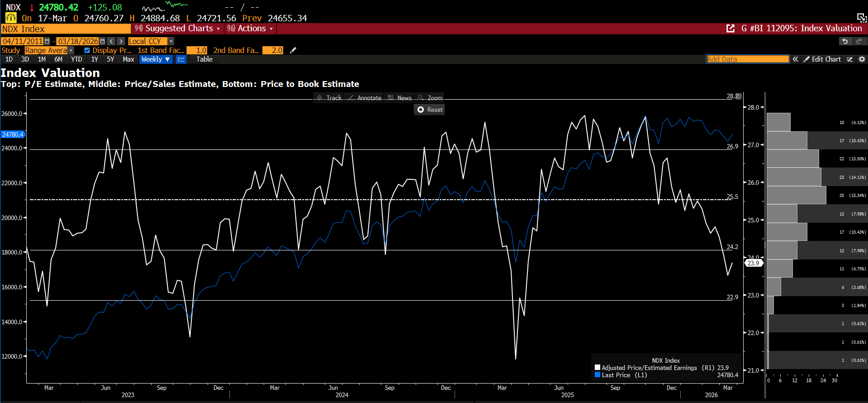
Task: Expand the Local CCY currency dropdown
Action: point(171,41)
